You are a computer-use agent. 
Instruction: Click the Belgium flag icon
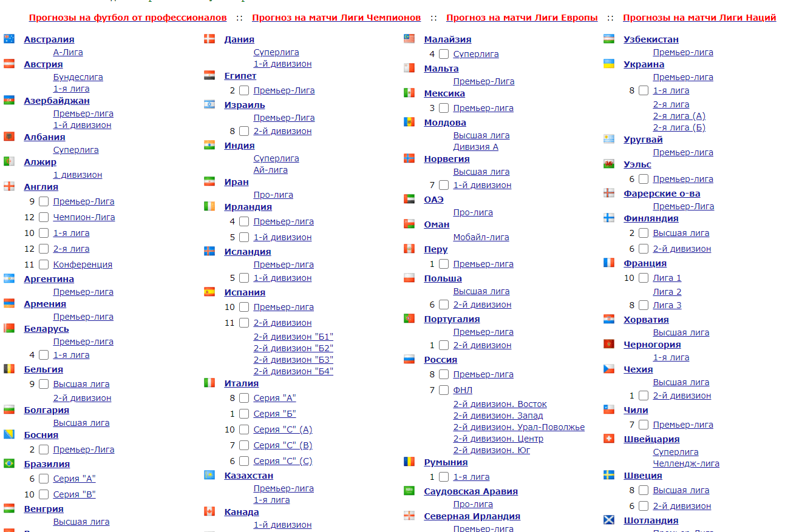[9, 369]
